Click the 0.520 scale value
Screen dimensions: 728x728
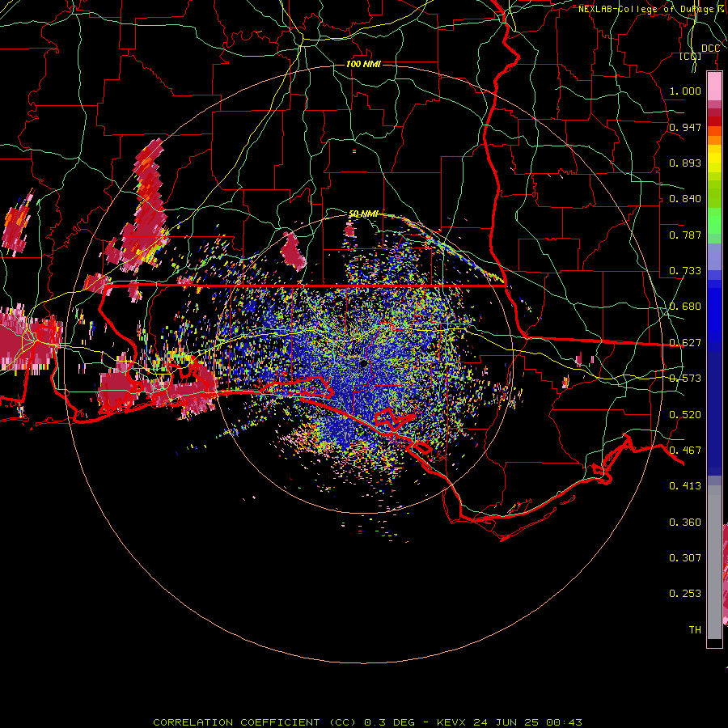click(685, 414)
